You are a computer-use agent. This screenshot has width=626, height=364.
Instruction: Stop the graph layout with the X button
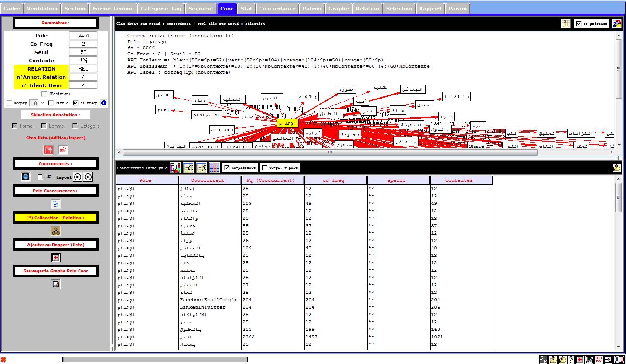[88, 177]
